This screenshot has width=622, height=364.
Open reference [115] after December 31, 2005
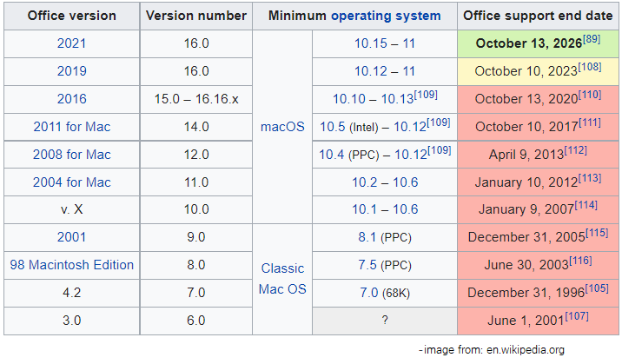point(597,233)
